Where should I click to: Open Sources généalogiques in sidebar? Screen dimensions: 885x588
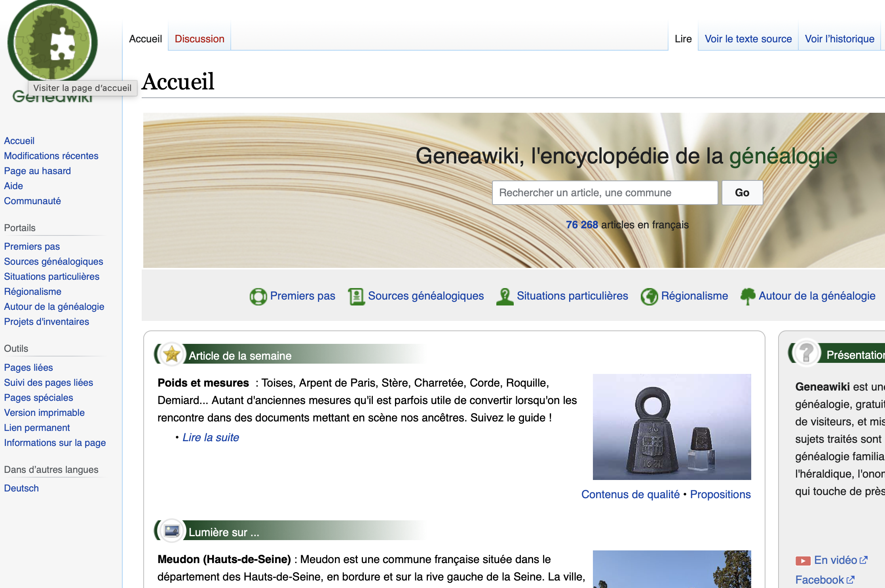[53, 262]
